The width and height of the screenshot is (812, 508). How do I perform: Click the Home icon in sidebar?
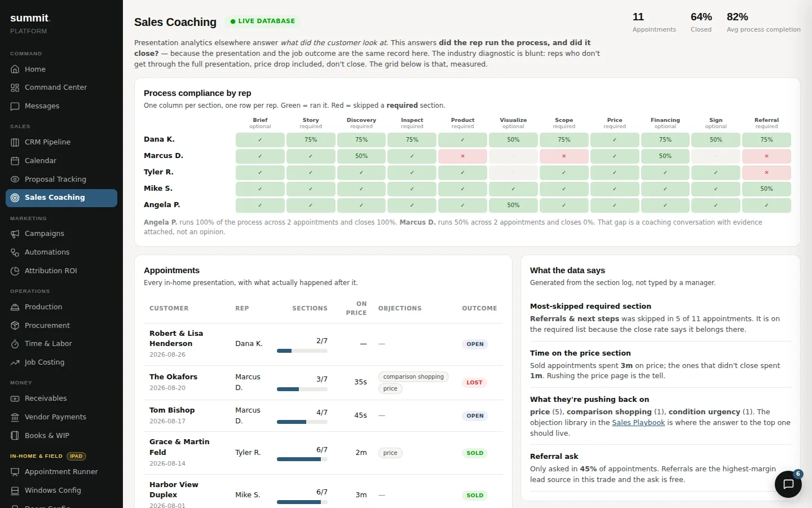[15, 69]
